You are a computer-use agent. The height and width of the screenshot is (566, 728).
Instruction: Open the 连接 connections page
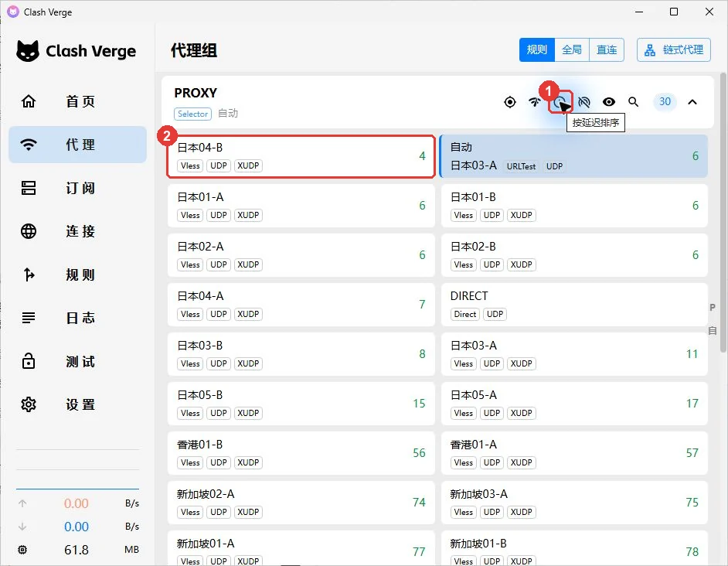point(77,231)
